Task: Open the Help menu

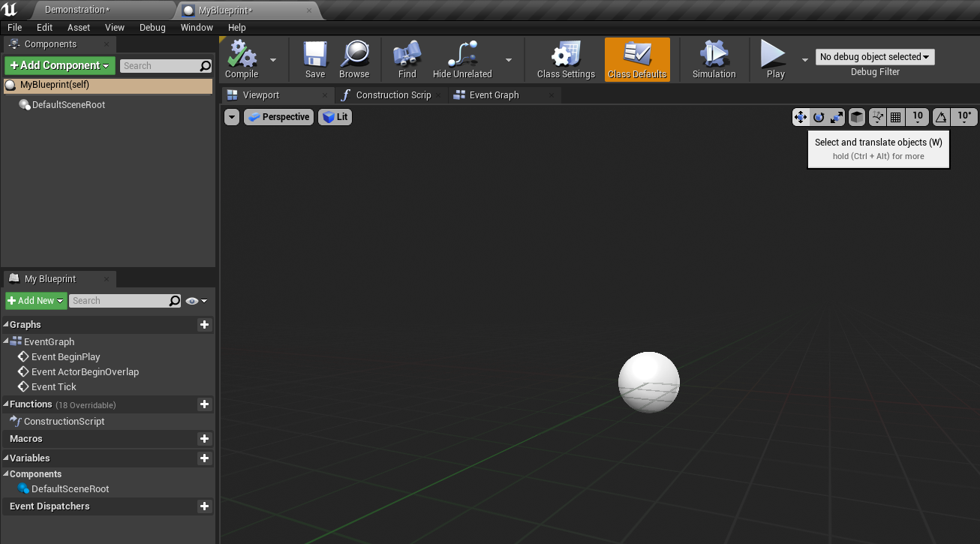Action: tap(237, 28)
